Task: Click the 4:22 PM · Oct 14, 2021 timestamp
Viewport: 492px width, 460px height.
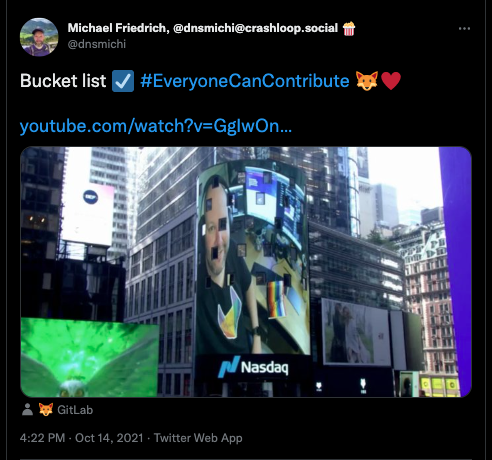Action: [81, 438]
